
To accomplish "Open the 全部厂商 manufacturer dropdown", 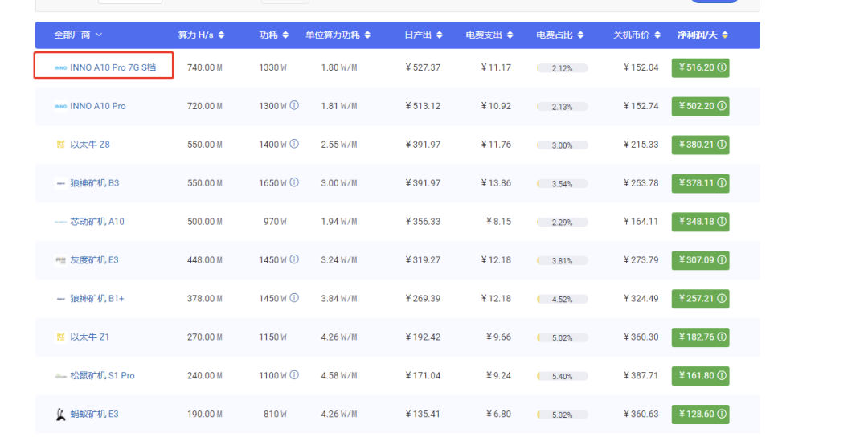I will pyautogui.click(x=78, y=35).
